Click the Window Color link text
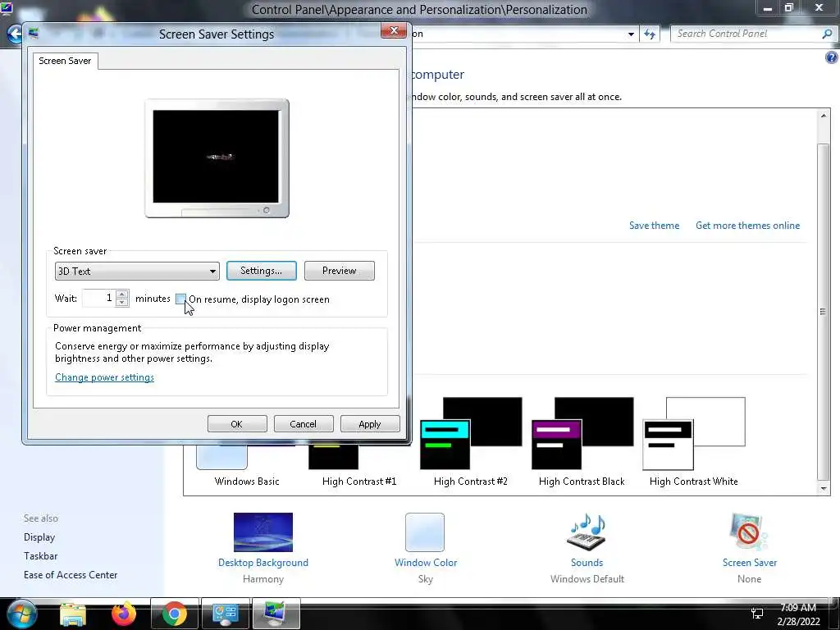 pyautogui.click(x=426, y=563)
